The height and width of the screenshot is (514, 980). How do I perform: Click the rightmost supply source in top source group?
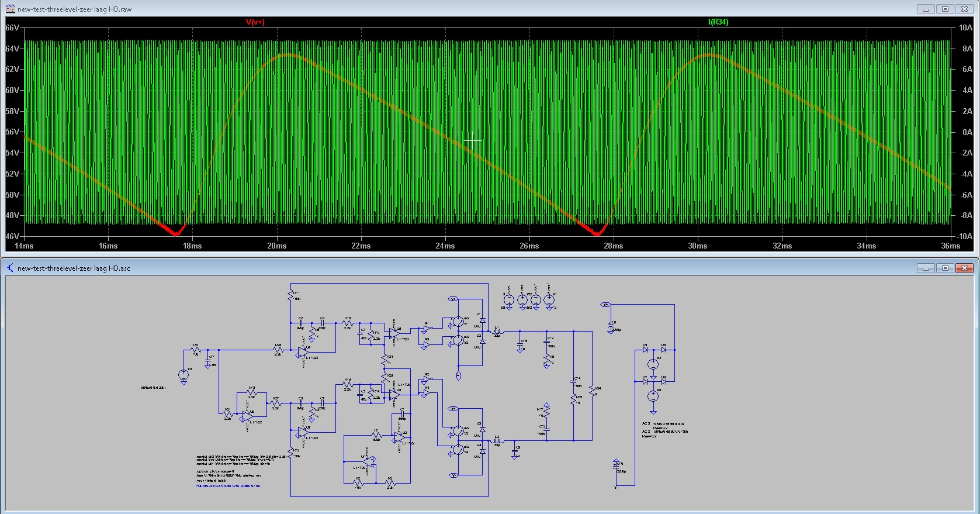click(x=549, y=299)
